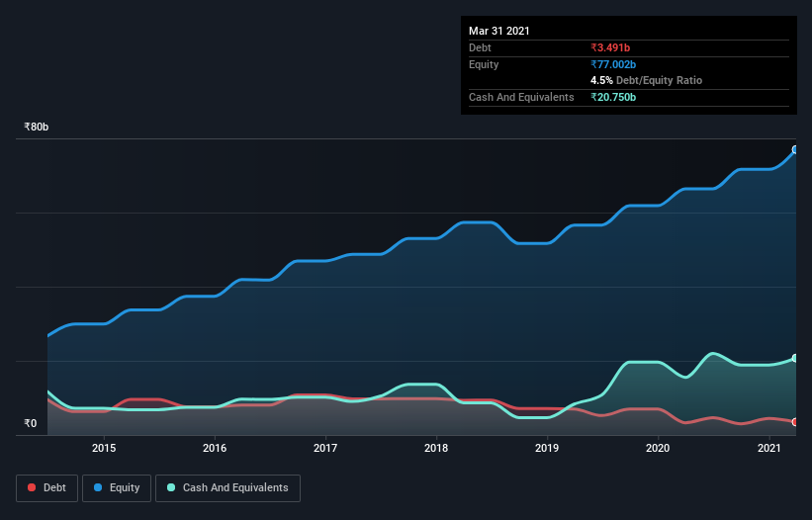Click the Equity endpoint marker at Mar 2021
The image size is (812, 520).
pos(795,149)
